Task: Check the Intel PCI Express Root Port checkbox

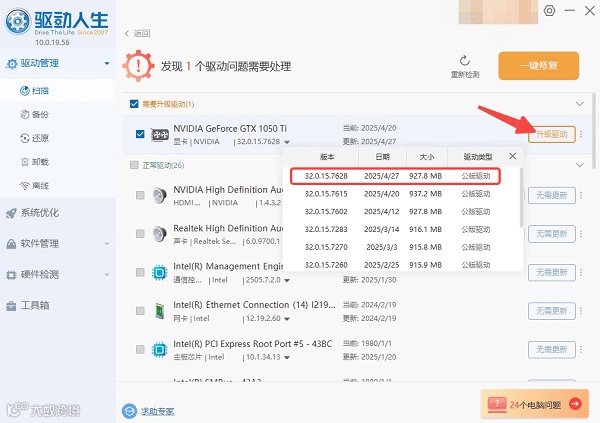Action: (x=140, y=350)
